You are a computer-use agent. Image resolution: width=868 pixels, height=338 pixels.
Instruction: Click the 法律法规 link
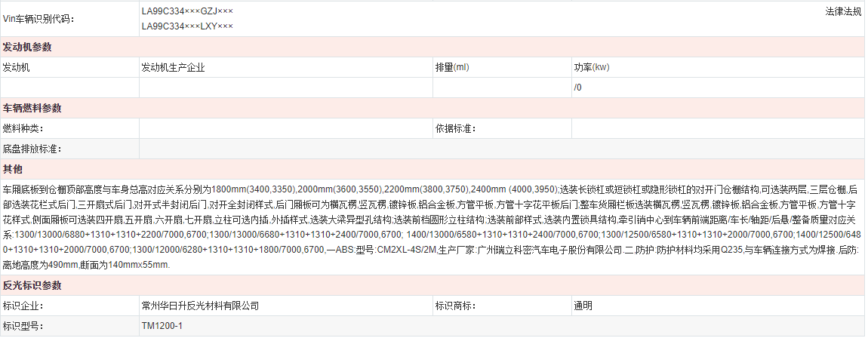tap(844, 12)
